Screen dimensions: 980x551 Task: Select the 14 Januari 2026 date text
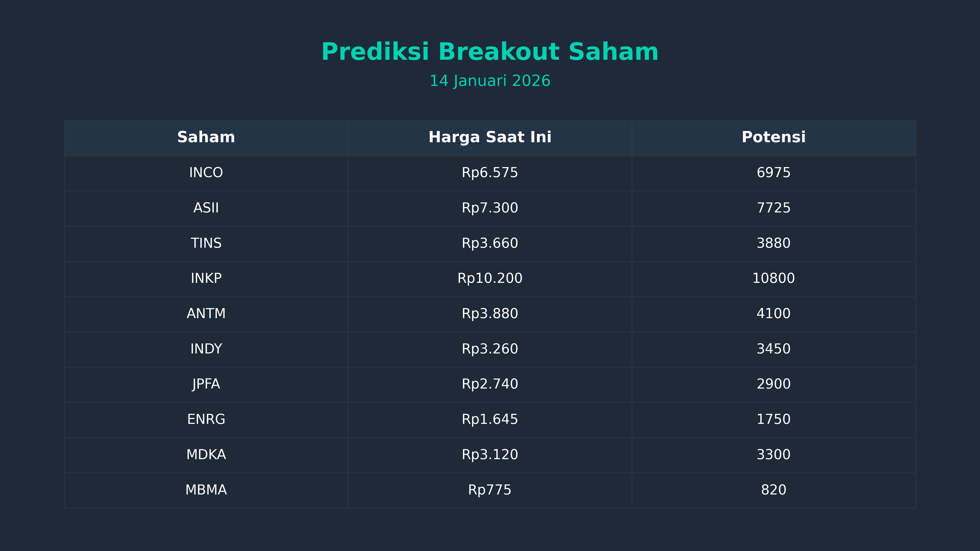pos(490,81)
